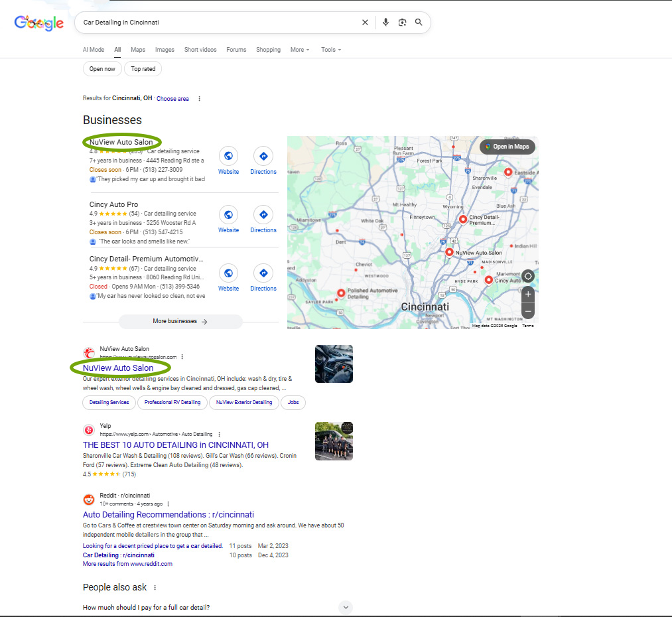672x617 pixels.
Task: Open Cincy Auto Pro business listing title
Action: [x=113, y=204]
